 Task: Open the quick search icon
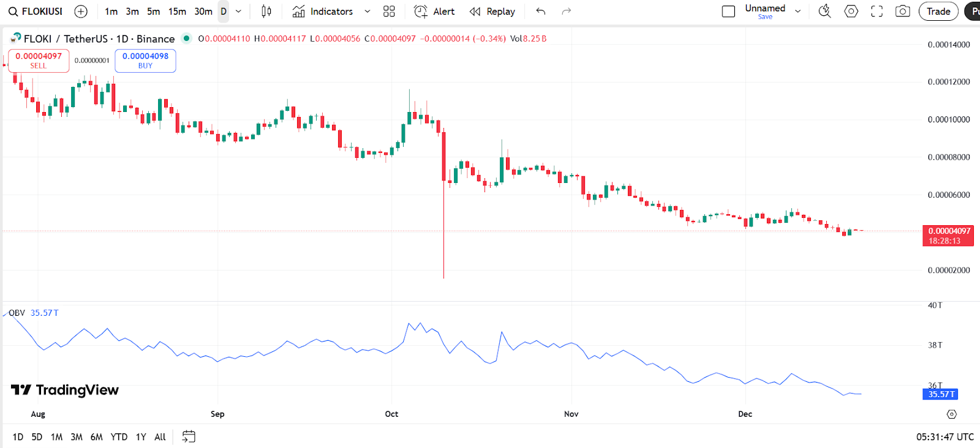coord(825,11)
